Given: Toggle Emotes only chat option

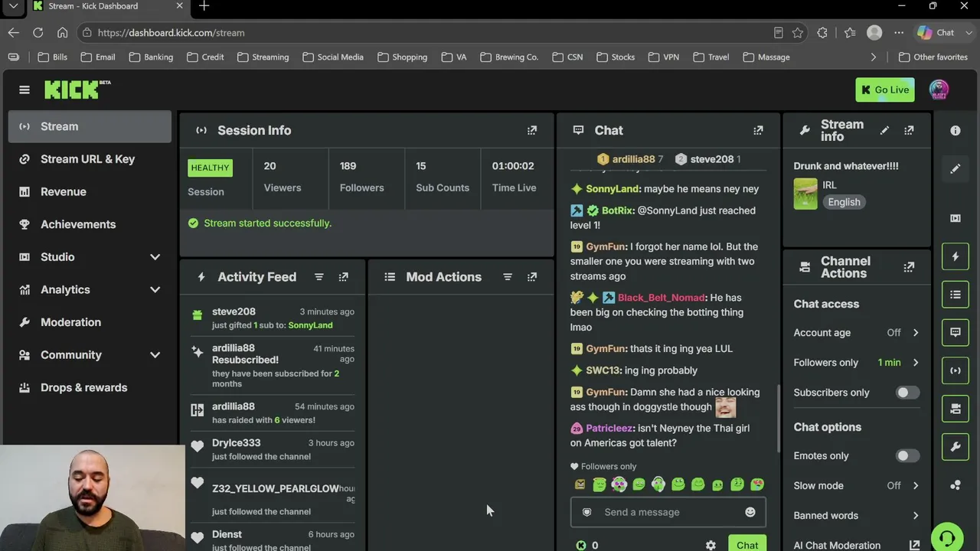Looking at the screenshot, I should pos(907,456).
